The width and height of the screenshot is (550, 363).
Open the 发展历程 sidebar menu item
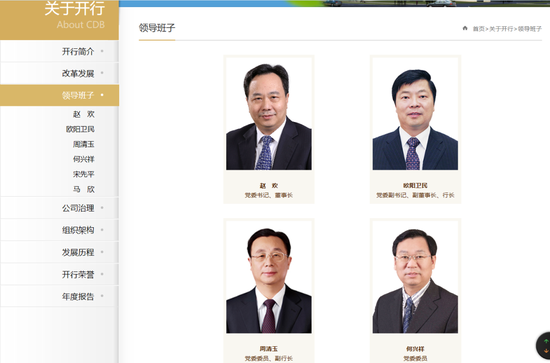coord(59,252)
